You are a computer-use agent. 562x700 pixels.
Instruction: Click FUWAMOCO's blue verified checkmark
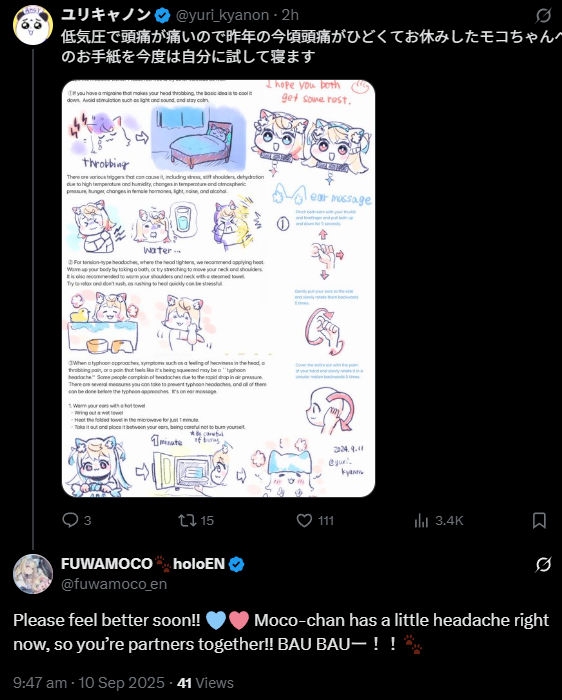pos(237,565)
